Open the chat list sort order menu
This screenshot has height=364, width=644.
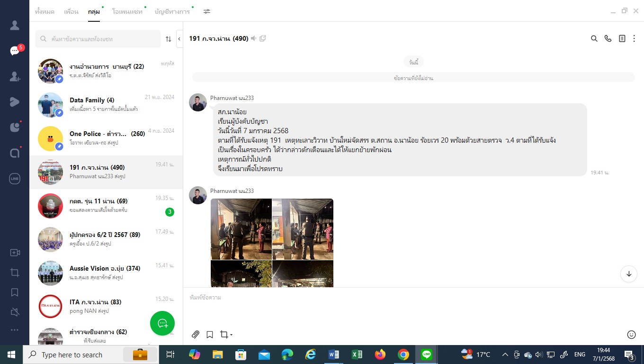(x=169, y=39)
